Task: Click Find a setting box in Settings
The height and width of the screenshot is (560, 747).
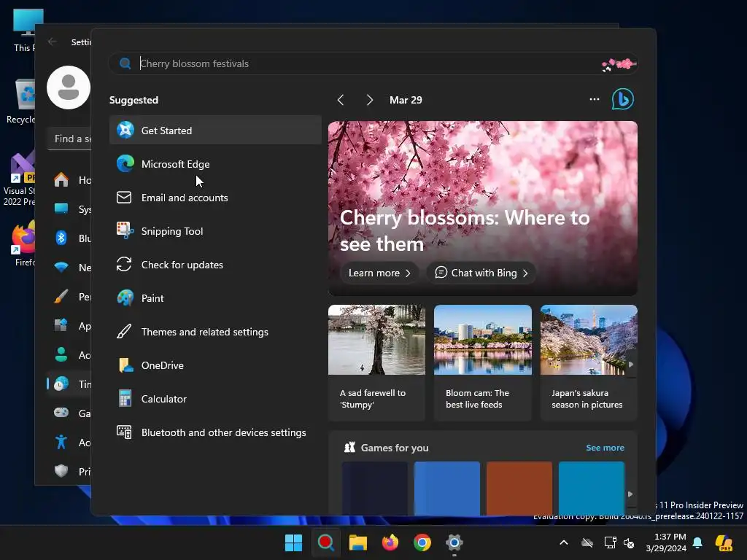Action: (69, 139)
